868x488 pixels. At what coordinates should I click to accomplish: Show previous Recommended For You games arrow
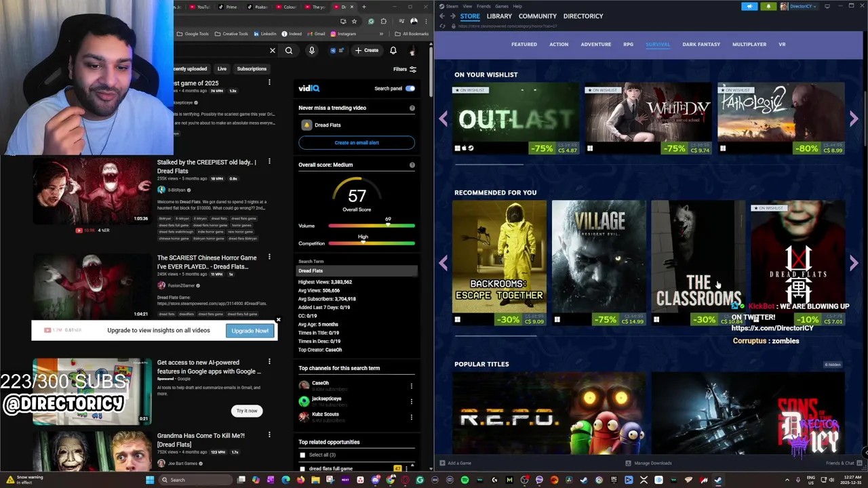click(x=443, y=263)
